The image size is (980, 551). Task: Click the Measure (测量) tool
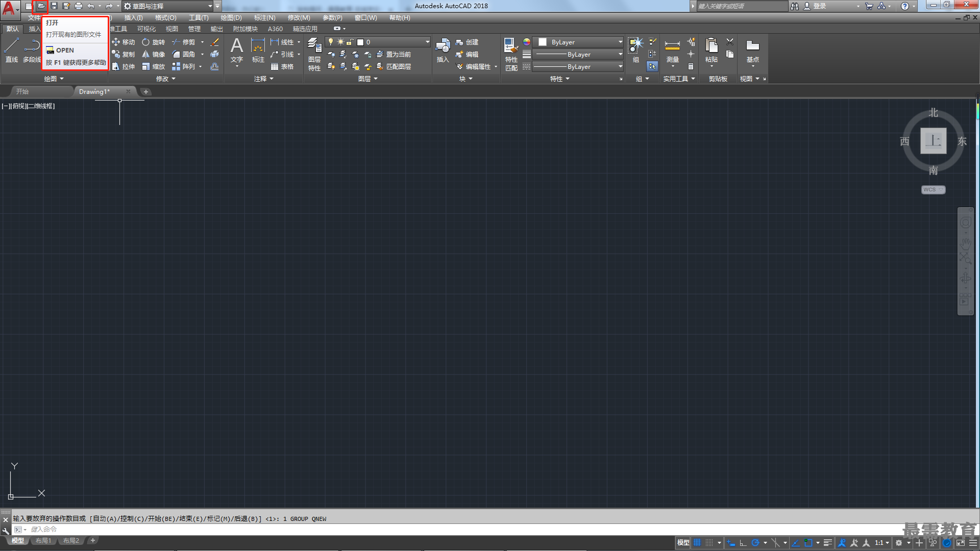click(672, 50)
